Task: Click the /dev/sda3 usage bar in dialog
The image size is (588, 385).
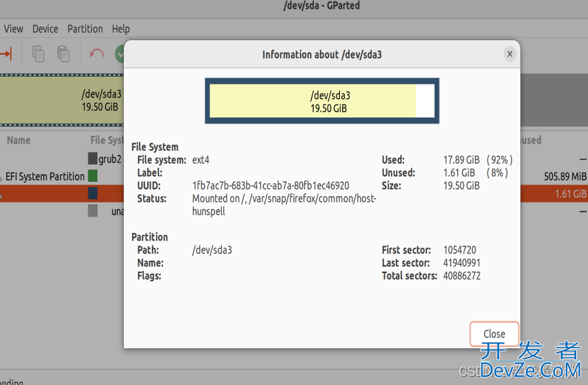Action: pos(322,101)
